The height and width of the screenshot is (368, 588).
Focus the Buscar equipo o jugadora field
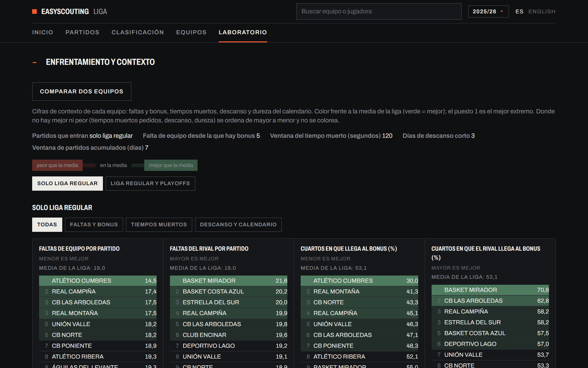tap(379, 11)
